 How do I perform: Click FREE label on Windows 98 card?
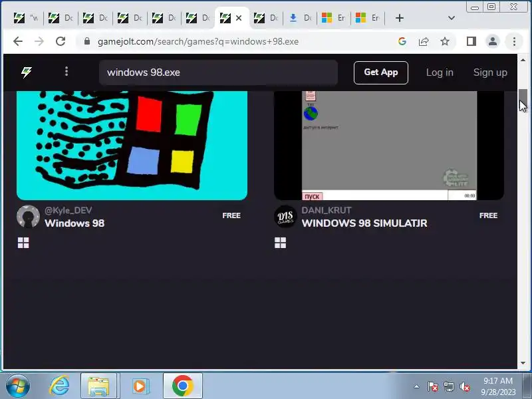[231, 215]
